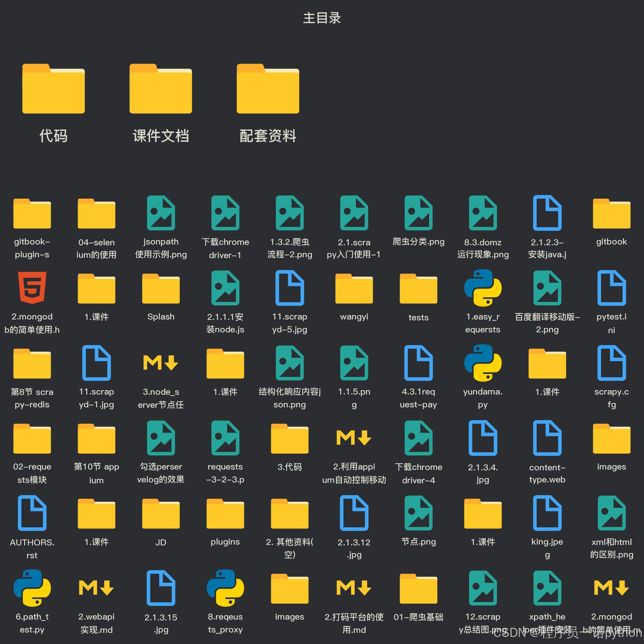Open the 01-爬虫基础 folder

click(418, 588)
